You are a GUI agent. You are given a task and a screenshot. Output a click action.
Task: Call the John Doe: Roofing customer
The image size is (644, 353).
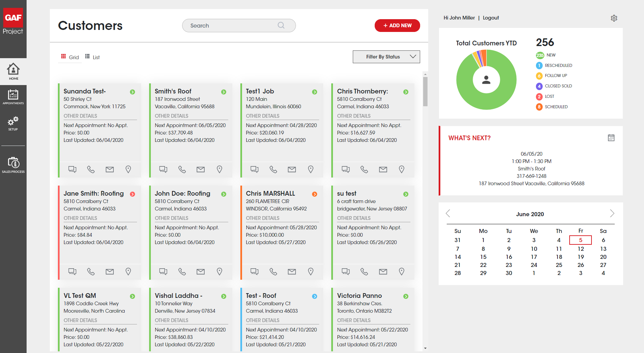point(182,271)
